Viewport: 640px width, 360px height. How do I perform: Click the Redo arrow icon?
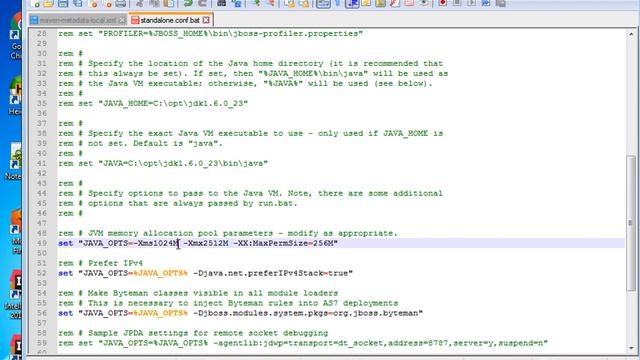[x=202, y=4]
